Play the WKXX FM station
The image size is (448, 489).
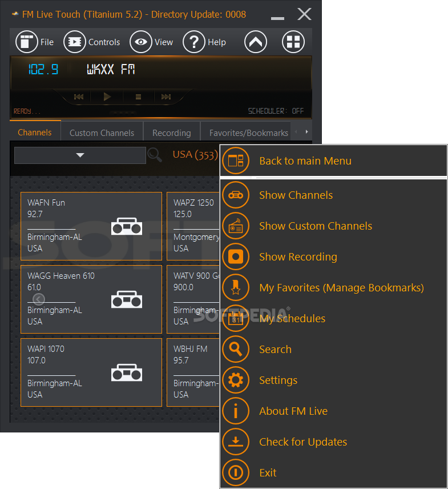coord(107,97)
